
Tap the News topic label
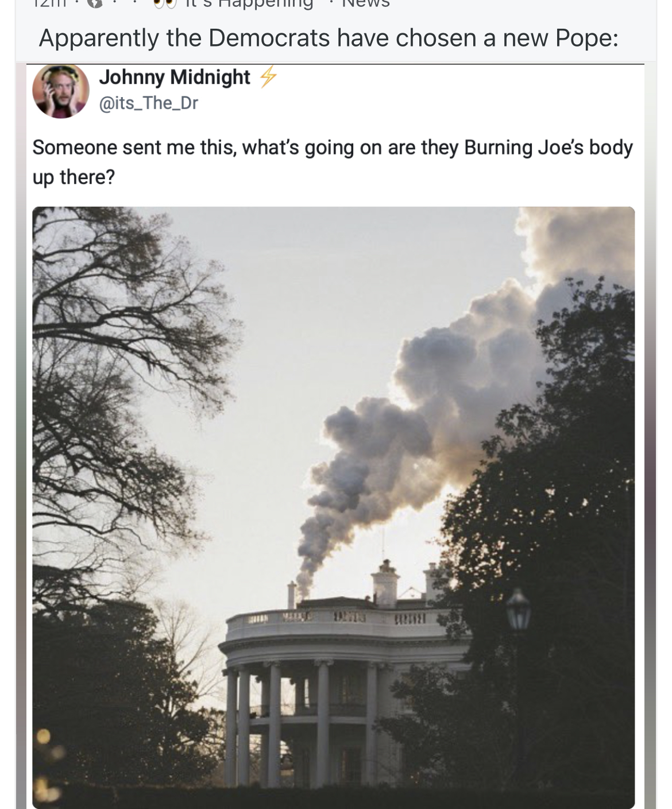(366, 3)
